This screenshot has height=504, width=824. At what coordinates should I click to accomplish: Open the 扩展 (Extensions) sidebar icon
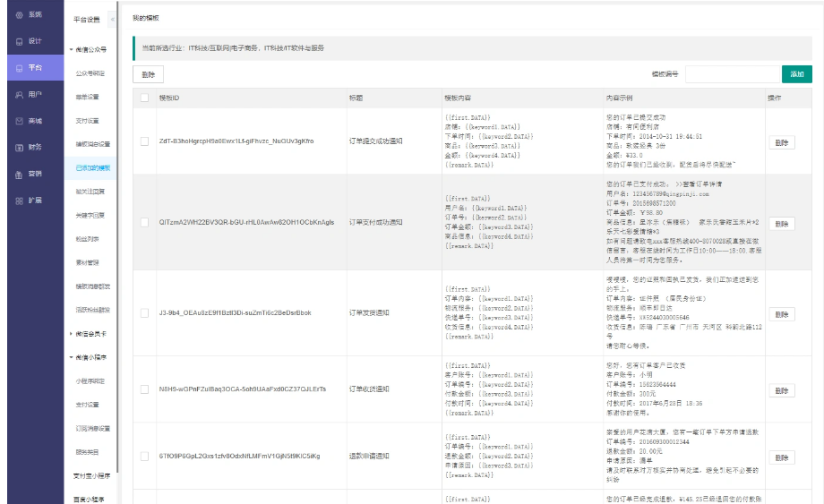click(x=20, y=201)
